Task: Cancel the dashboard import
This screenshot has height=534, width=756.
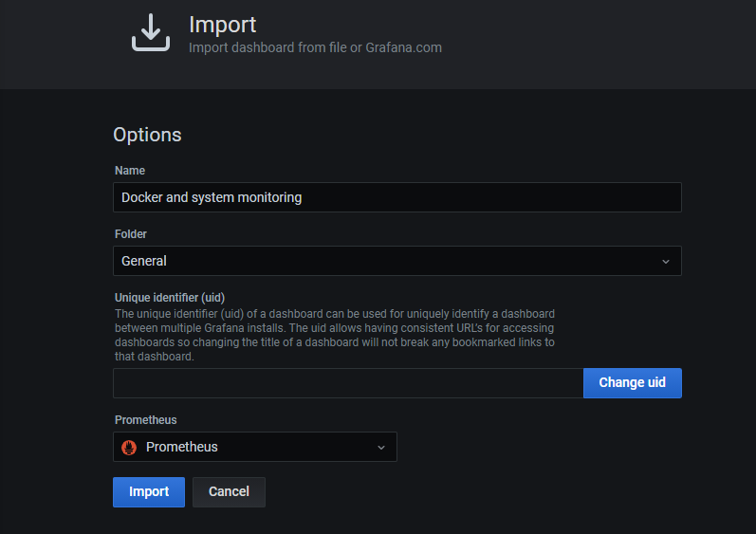Action: click(x=229, y=491)
